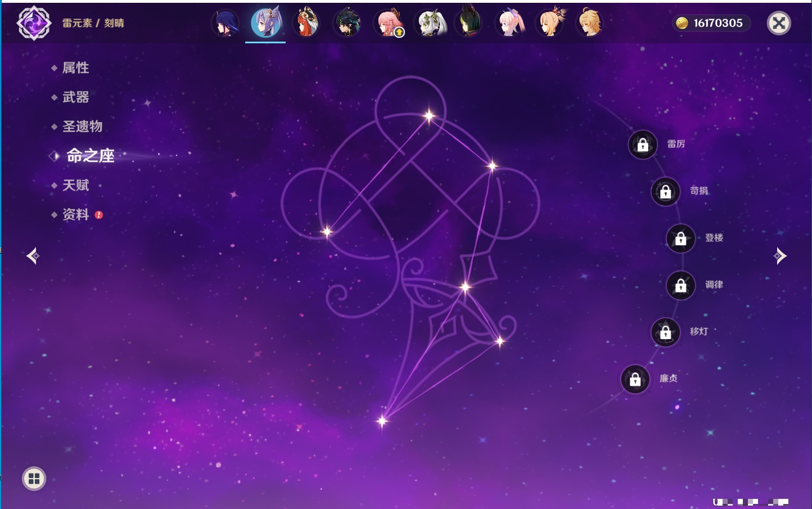The height and width of the screenshot is (509, 812).
Task: Select pink-haired portrait with upgrade arrow
Action: (388, 23)
